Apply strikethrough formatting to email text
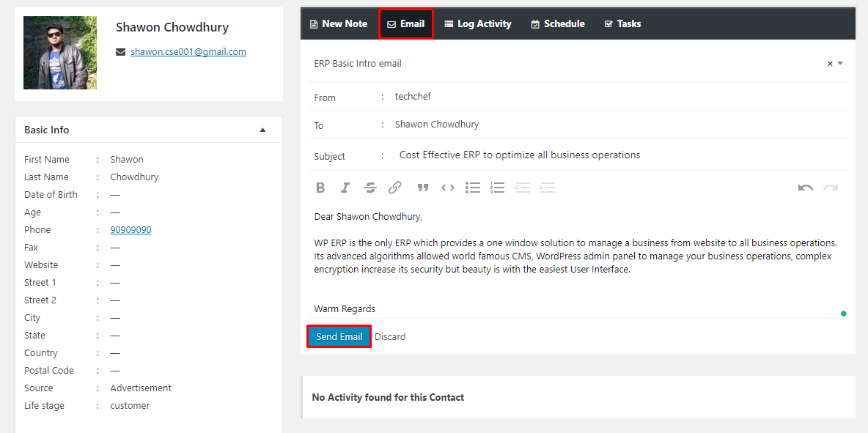Image resolution: width=868 pixels, height=433 pixels. pyautogui.click(x=370, y=188)
